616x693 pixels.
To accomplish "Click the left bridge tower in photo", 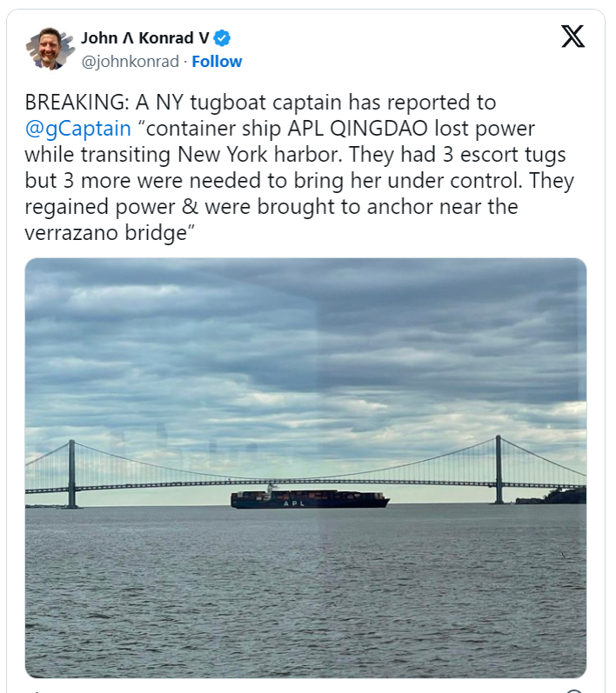I will coord(71,474).
